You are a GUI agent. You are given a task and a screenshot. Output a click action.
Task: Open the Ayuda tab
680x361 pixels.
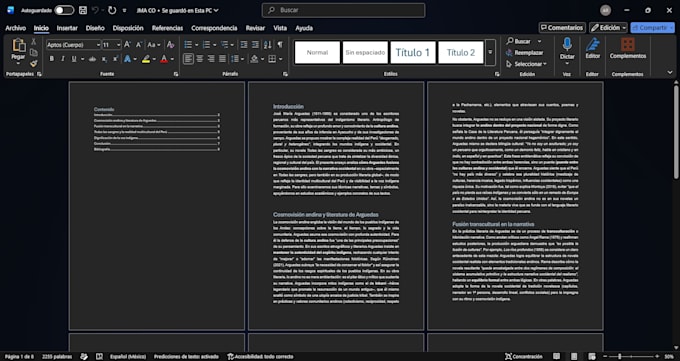[304, 28]
